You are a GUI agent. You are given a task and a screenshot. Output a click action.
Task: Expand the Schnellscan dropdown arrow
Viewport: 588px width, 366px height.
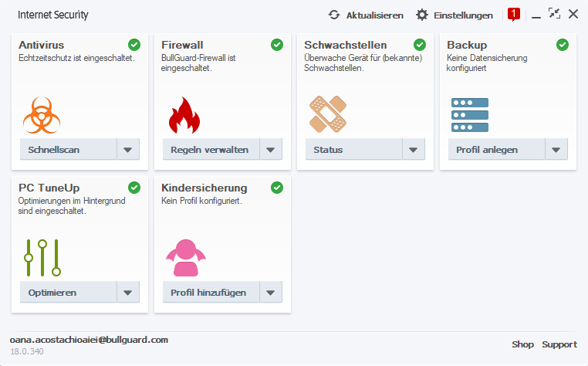coord(128,150)
